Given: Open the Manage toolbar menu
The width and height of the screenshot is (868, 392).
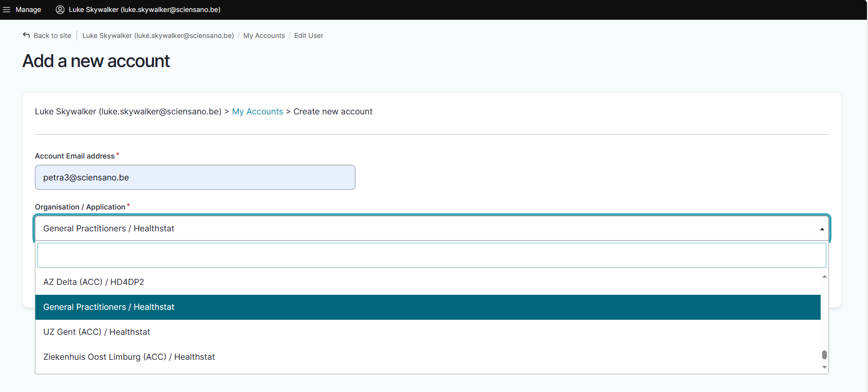Looking at the screenshot, I should click(28, 10).
